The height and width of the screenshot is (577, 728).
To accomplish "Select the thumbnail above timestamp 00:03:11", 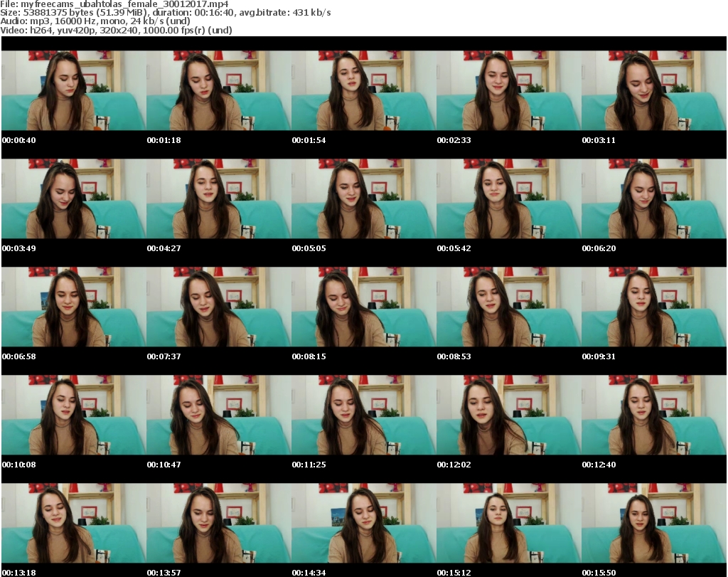I will [654, 90].
